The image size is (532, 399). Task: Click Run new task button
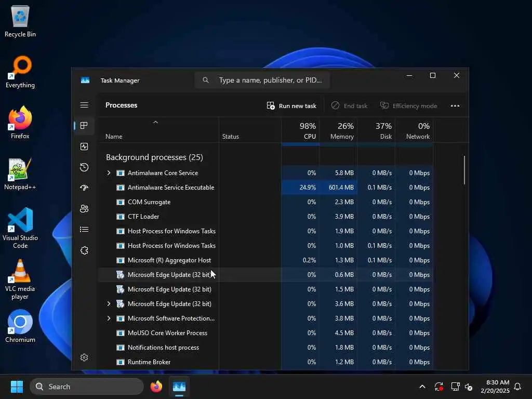291,106
